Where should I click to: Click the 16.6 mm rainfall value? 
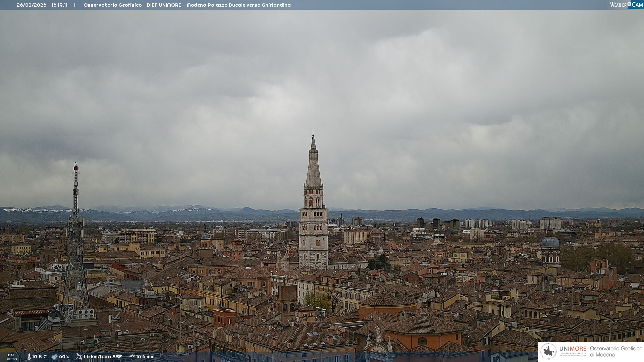coord(145,357)
